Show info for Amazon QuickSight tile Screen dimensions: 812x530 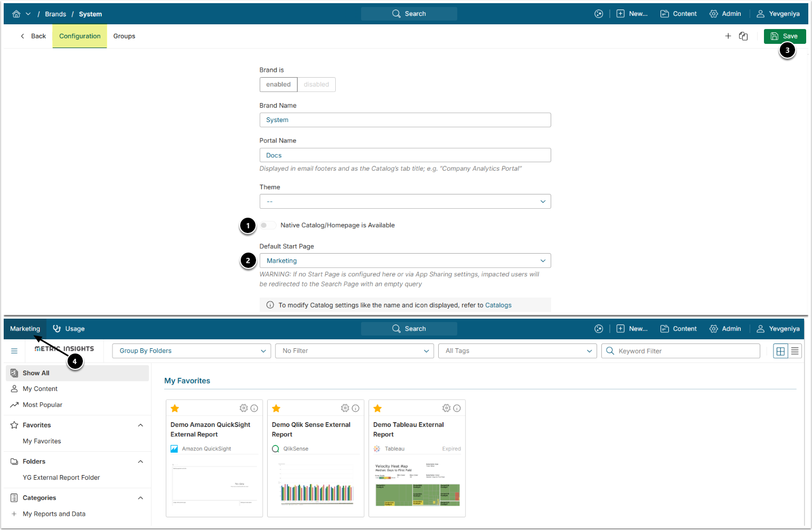(254, 408)
